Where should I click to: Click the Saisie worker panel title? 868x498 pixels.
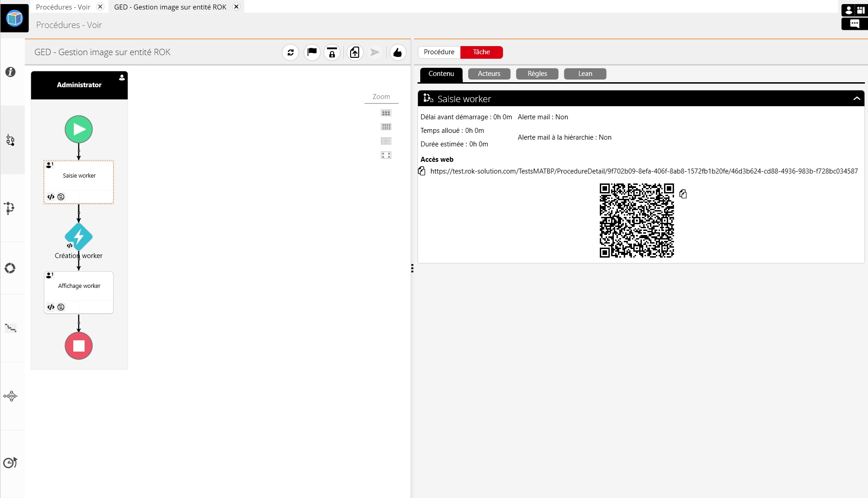coord(464,99)
